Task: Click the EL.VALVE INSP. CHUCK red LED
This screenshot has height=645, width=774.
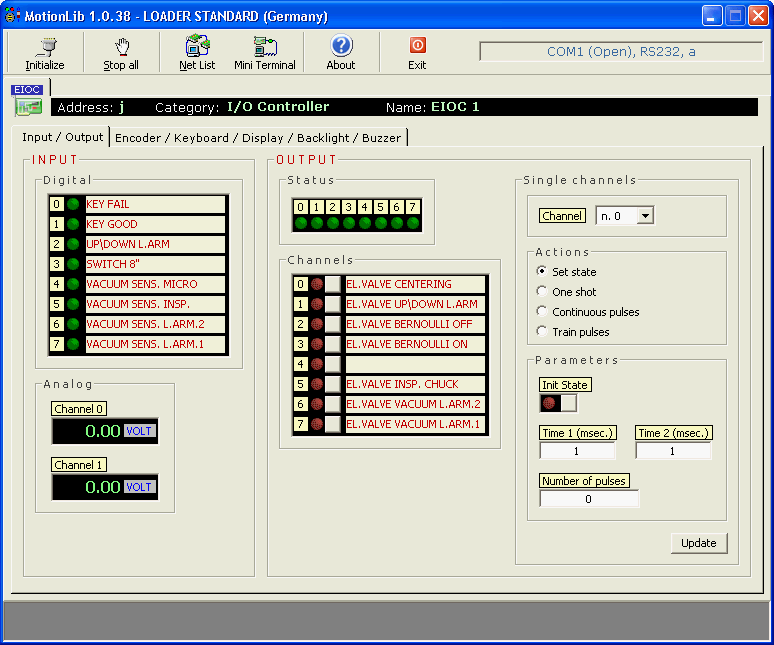Action: point(317,384)
